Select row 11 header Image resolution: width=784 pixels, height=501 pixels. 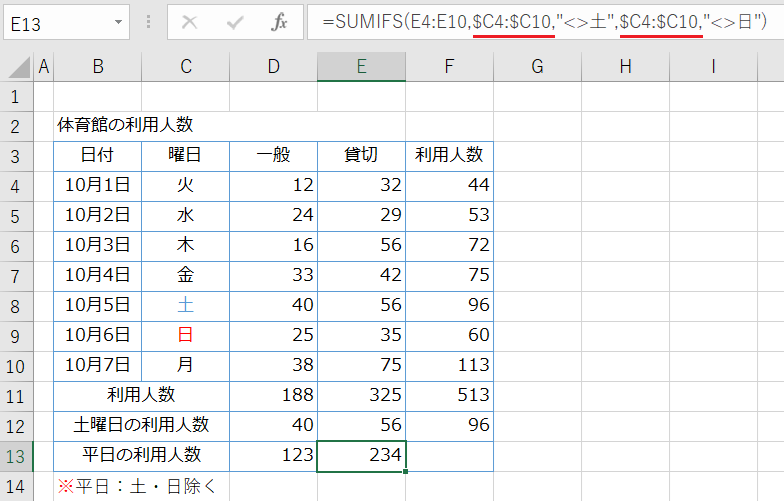16,396
